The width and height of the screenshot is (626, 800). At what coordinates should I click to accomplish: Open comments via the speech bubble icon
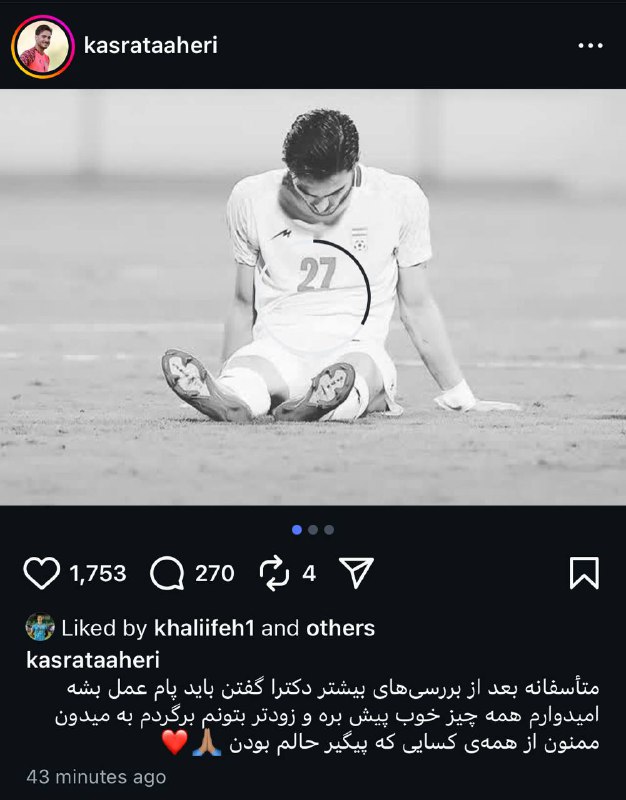167,573
